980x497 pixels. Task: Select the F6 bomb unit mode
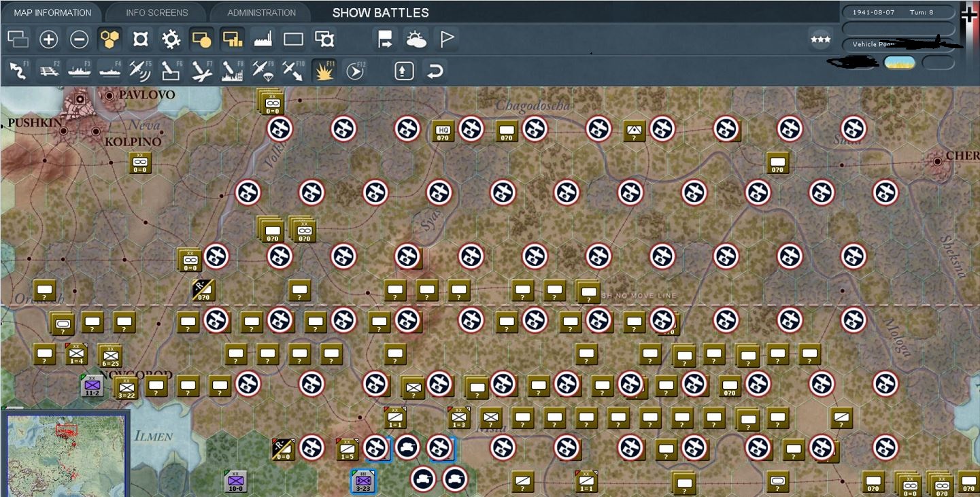click(x=171, y=70)
